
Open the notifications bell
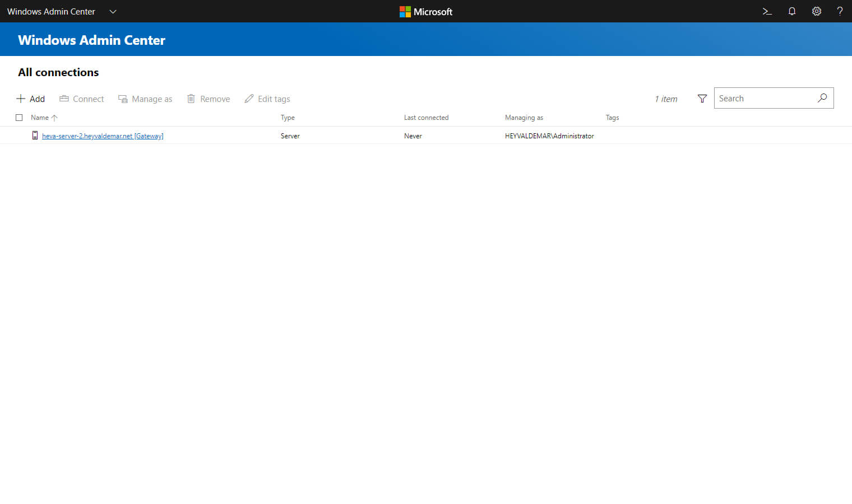(792, 11)
